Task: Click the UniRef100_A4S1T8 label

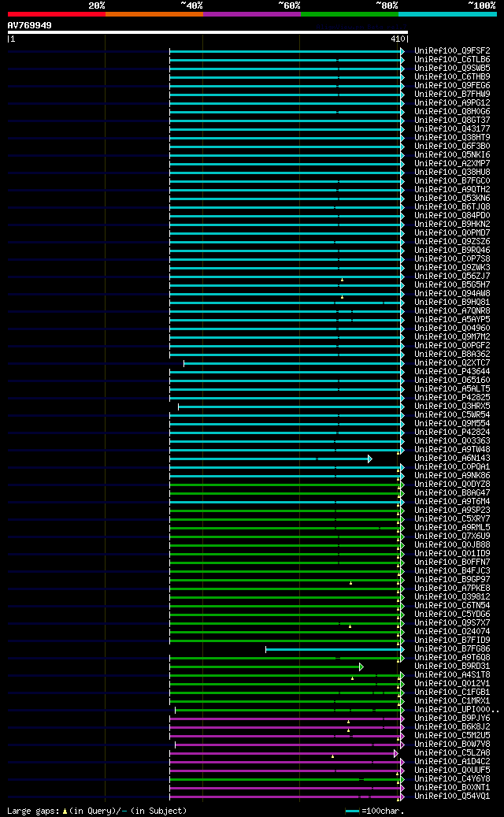Action: tap(452, 674)
